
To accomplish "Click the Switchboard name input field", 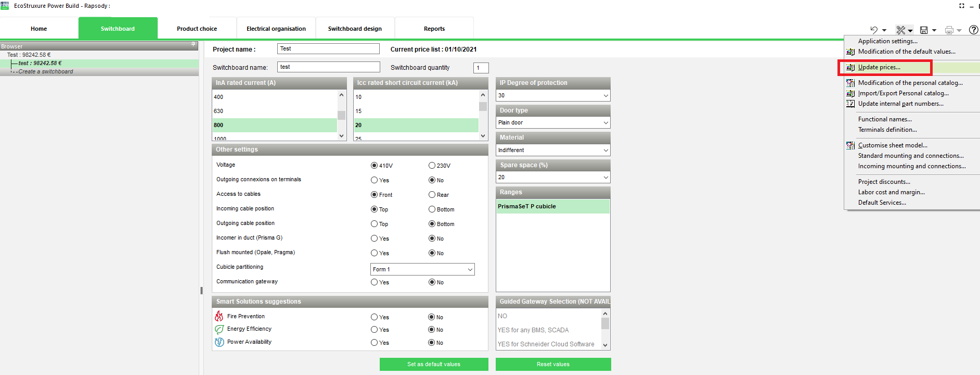I will coord(329,67).
